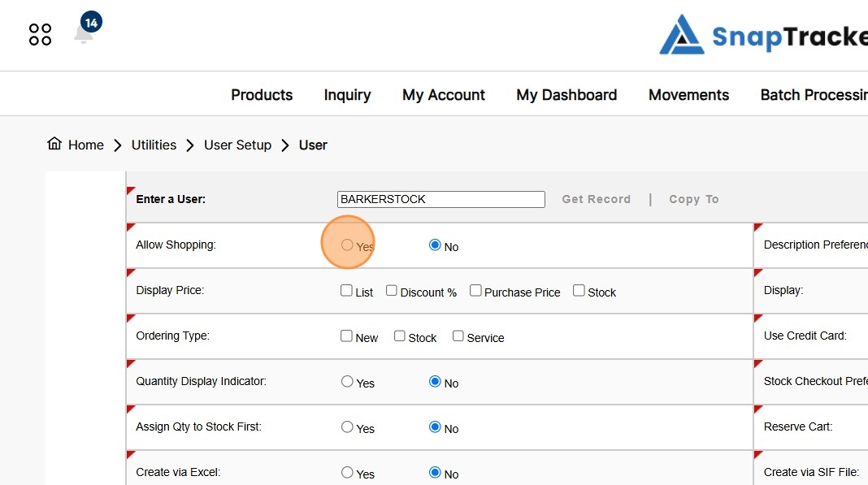The height and width of the screenshot is (485, 868).
Task: Open the four-circle apps grid icon
Action: [40, 34]
